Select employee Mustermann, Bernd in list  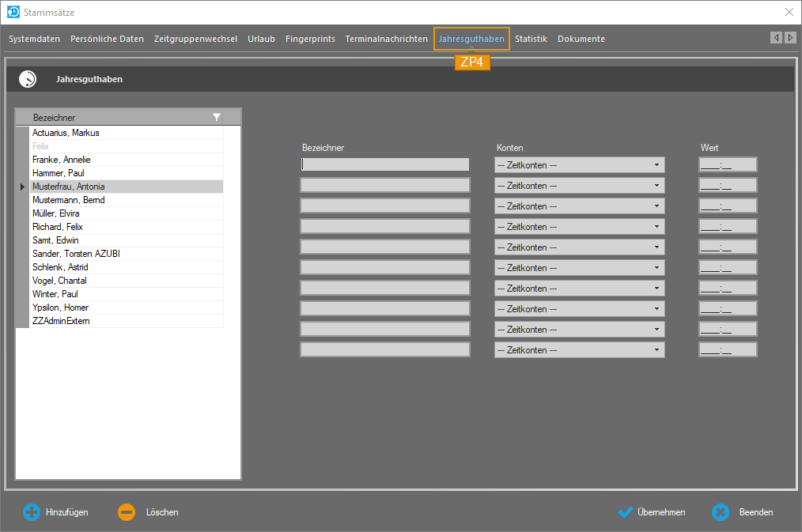[x=69, y=200]
